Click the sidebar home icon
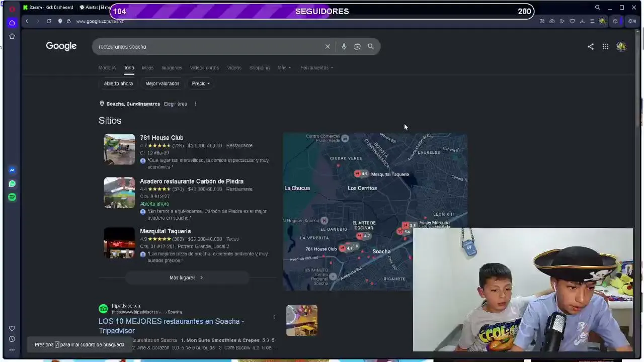This screenshot has width=644, height=362. [12, 23]
